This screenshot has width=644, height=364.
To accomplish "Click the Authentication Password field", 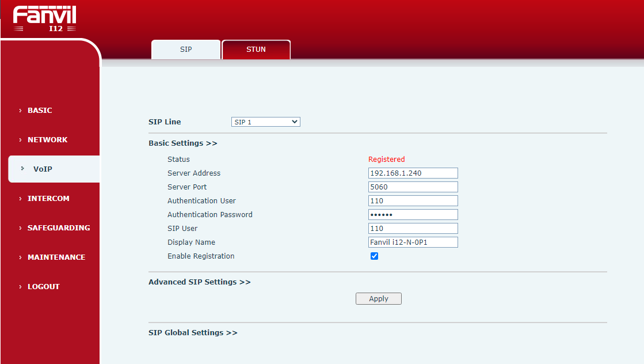I will [x=413, y=215].
